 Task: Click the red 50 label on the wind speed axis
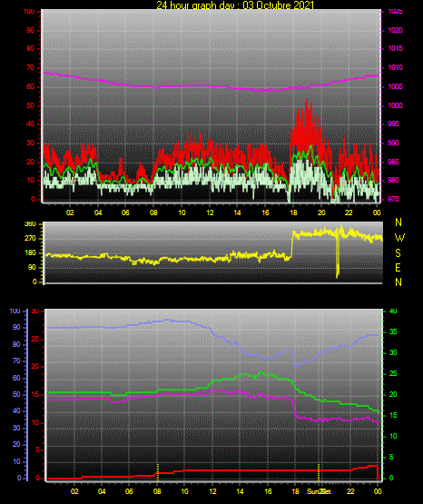click(x=30, y=105)
